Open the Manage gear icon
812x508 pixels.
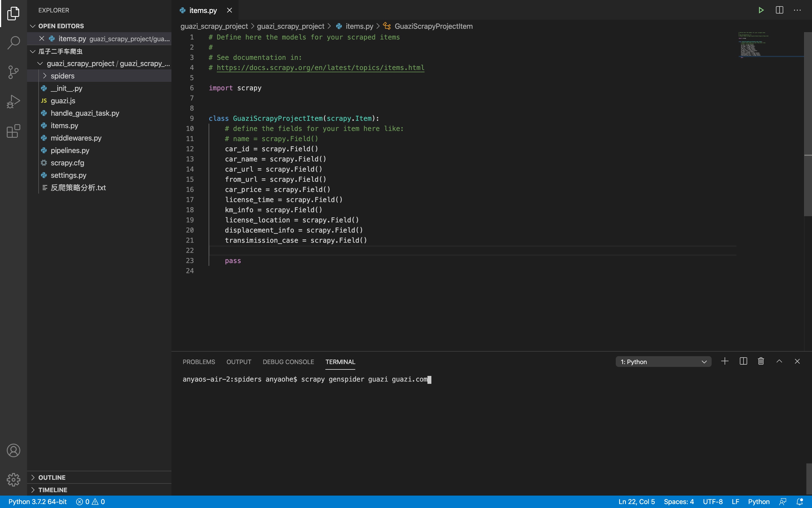(x=14, y=479)
